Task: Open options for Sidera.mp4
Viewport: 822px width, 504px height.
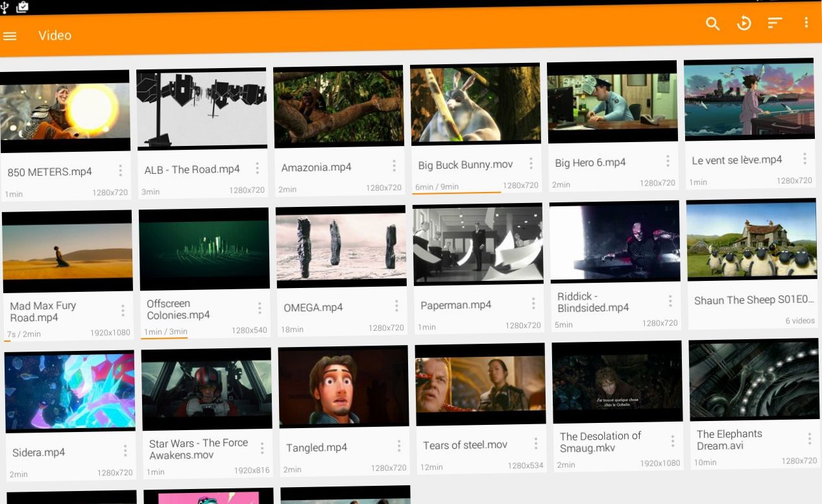Action: (126, 451)
